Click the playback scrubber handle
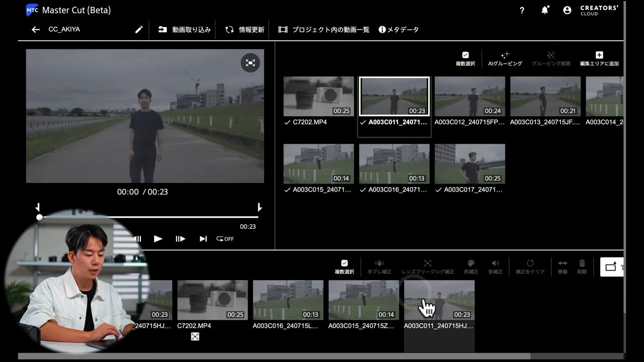 (x=40, y=217)
